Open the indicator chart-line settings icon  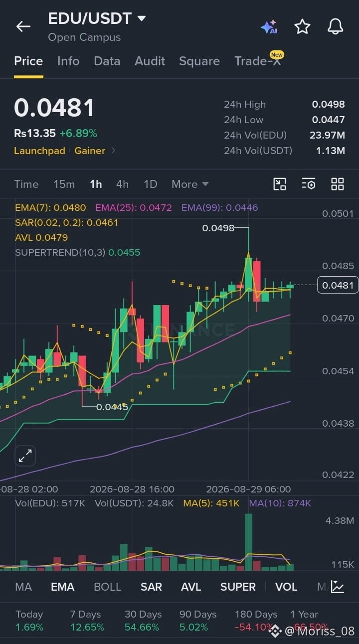(x=338, y=587)
